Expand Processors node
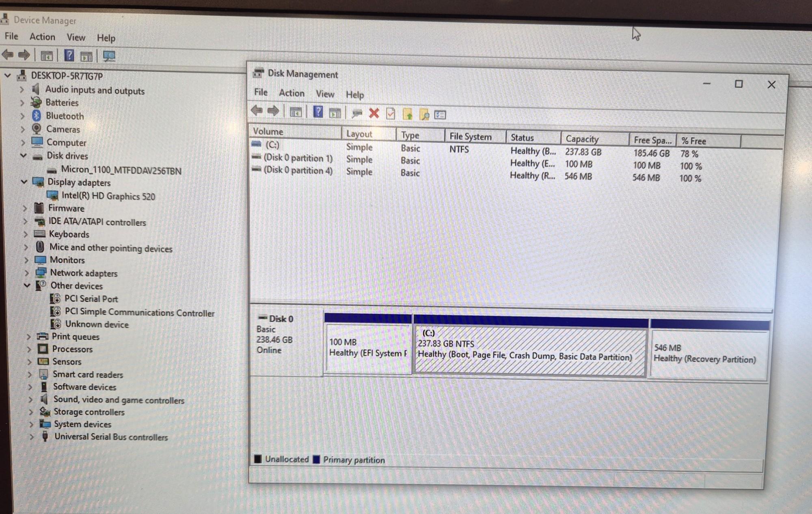This screenshot has width=812, height=514. pos(29,349)
